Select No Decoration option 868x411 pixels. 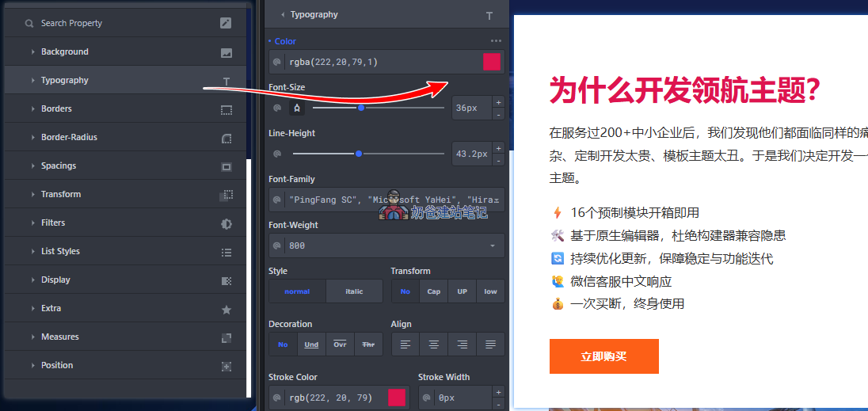point(283,344)
